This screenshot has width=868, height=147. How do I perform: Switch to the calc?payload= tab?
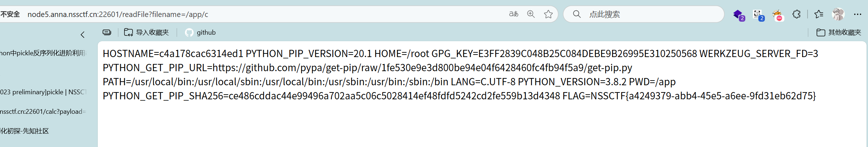point(43,112)
